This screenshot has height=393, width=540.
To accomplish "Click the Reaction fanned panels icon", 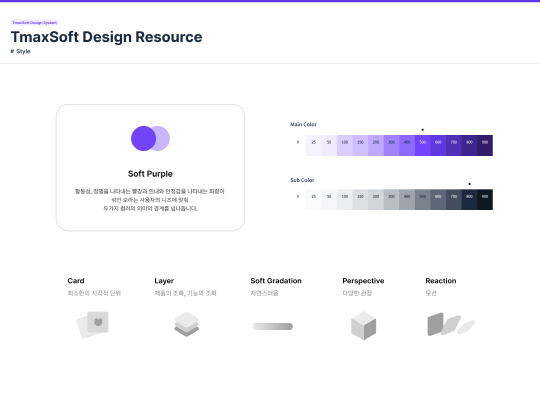I will [451, 324].
